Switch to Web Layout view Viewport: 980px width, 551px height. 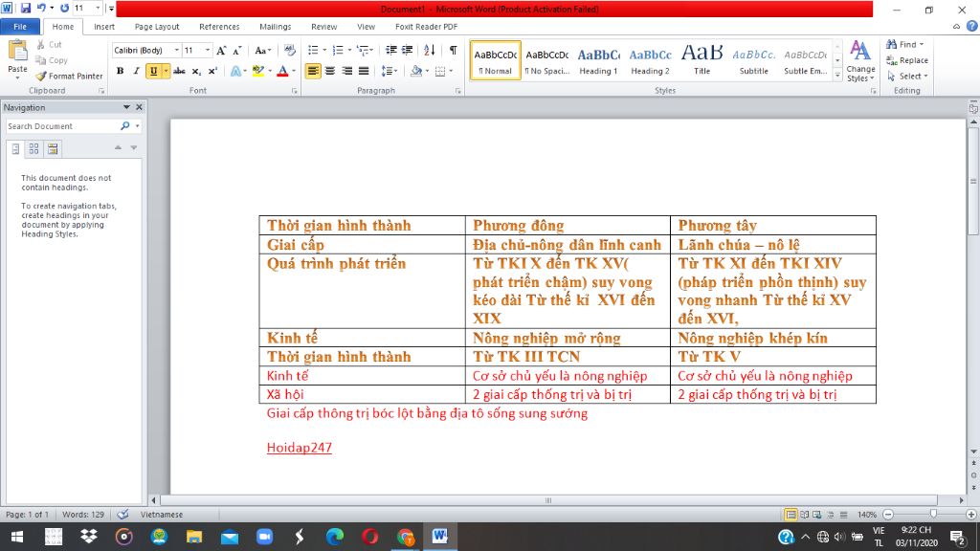pos(817,515)
